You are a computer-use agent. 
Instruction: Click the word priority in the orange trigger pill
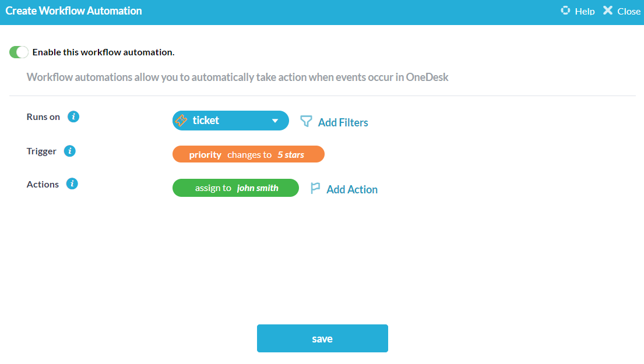pos(205,154)
